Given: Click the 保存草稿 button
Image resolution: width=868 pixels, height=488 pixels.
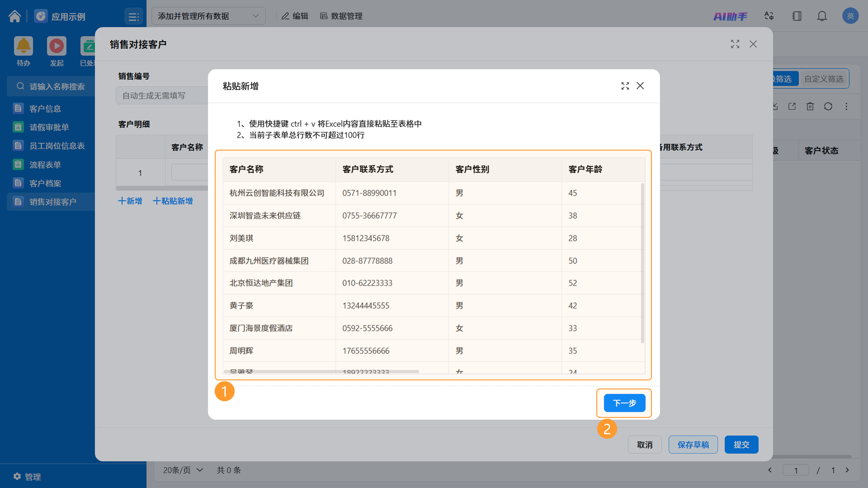Looking at the screenshot, I should [693, 445].
